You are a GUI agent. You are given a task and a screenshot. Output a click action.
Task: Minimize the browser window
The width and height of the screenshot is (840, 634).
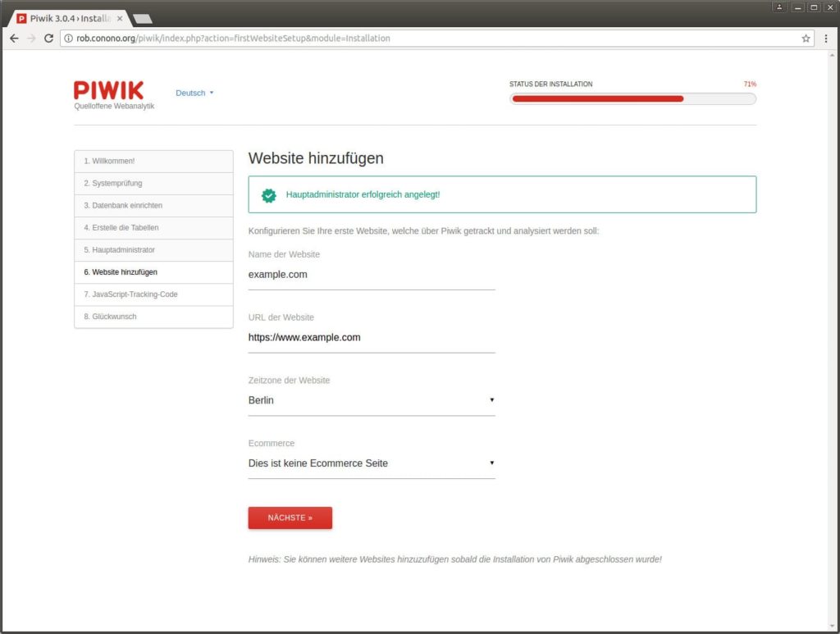tap(797, 7)
